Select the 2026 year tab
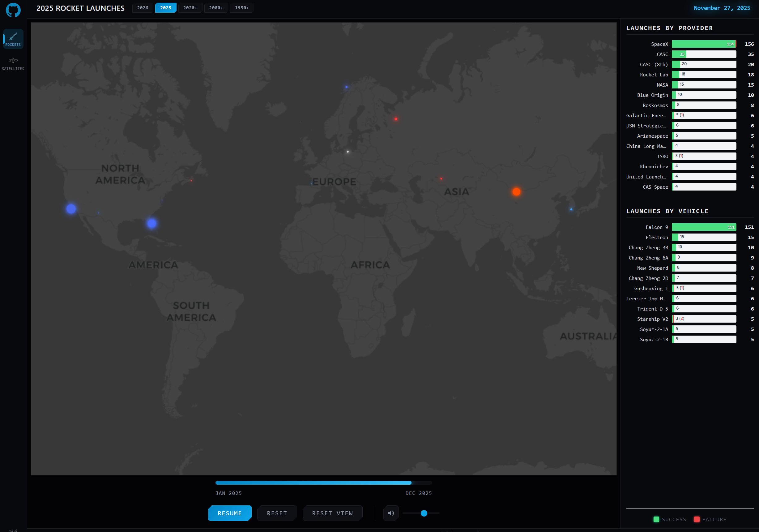The image size is (759, 532). tap(143, 8)
